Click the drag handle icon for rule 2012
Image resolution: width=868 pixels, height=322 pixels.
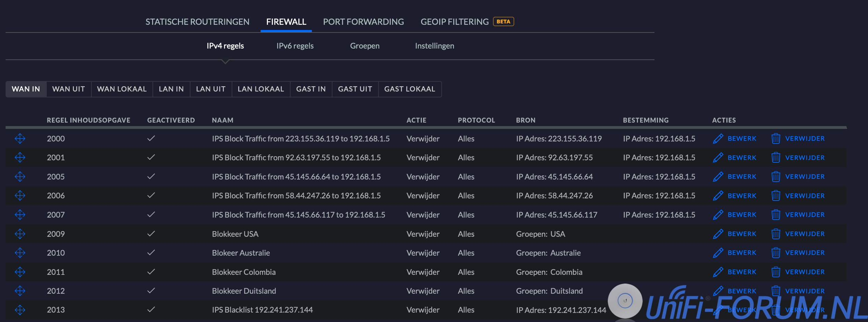(x=20, y=291)
